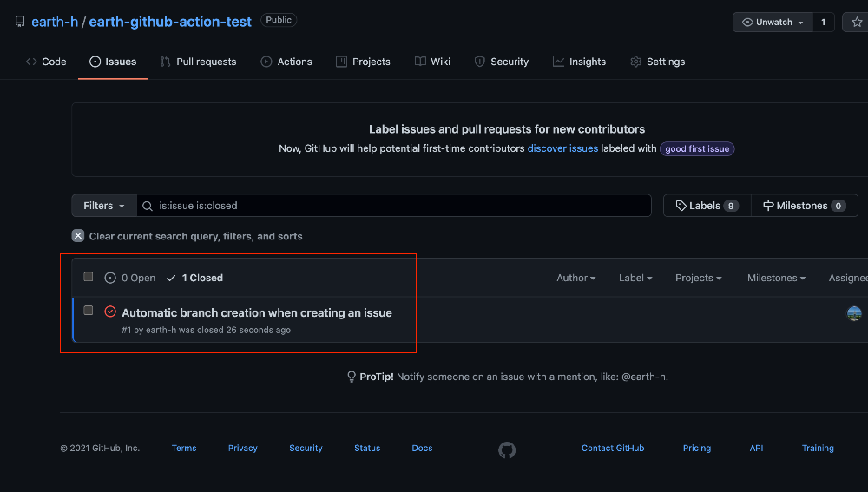Click the red closed-issue status icon
The width and height of the screenshot is (868, 492).
click(x=110, y=312)
